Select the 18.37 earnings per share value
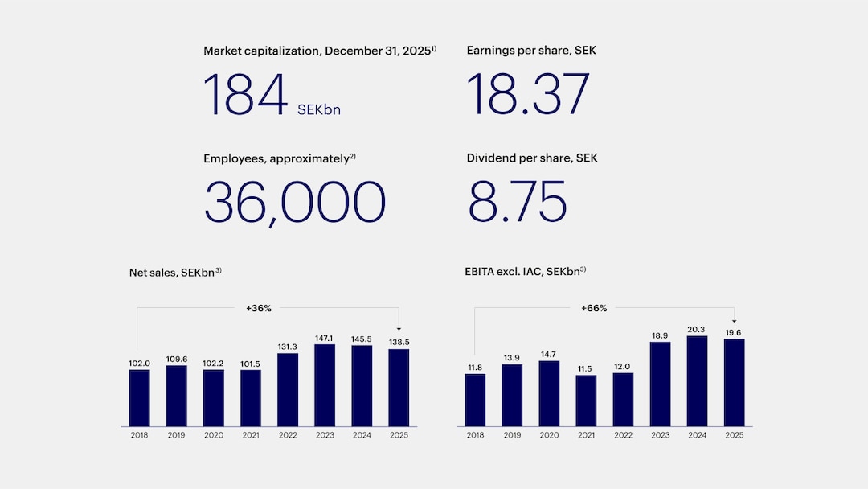Screen dimensions: 868x489 (x=528, y=95)
